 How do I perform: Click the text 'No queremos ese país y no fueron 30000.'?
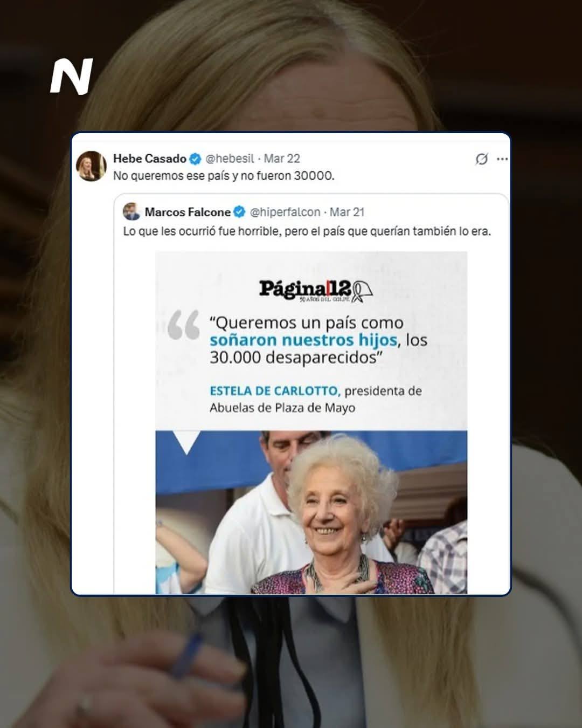224,176
